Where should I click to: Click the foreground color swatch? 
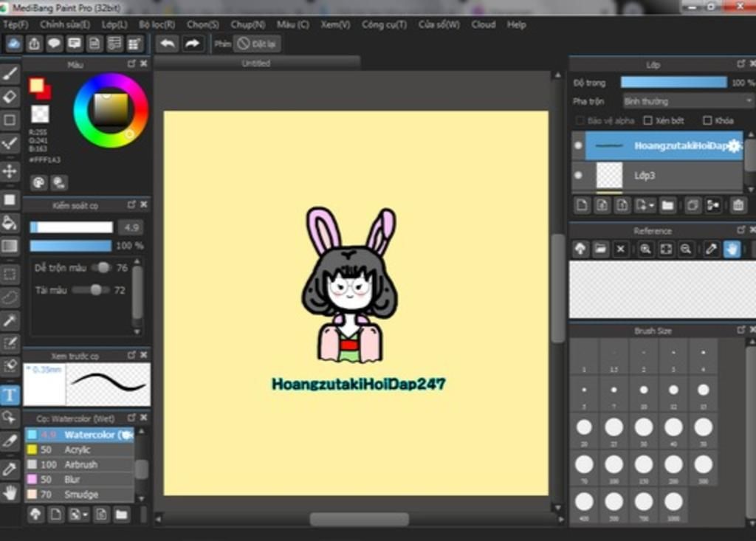point(35,86)
